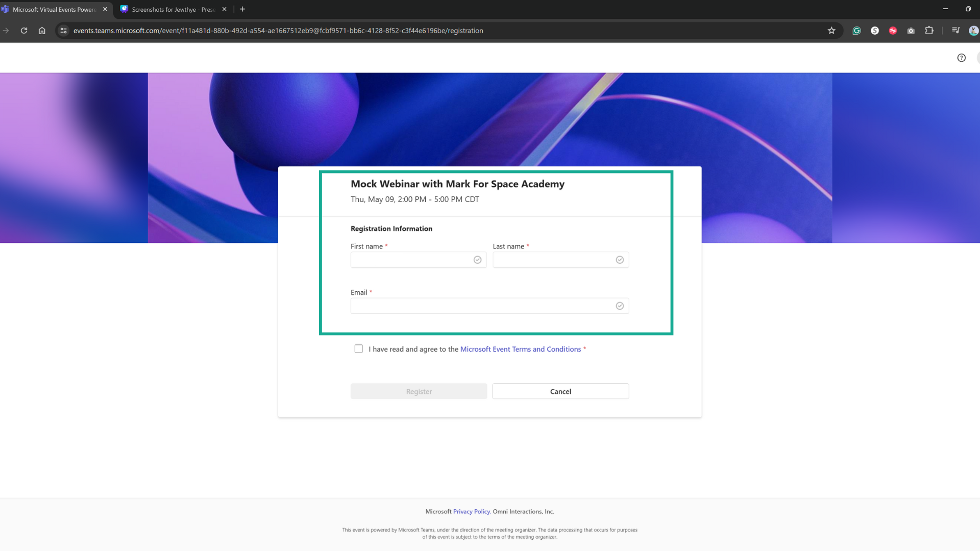Select the Microsoft Virtual Events tab
The width and height of the screenshot is (980, 551).
[x=54, y=9]
